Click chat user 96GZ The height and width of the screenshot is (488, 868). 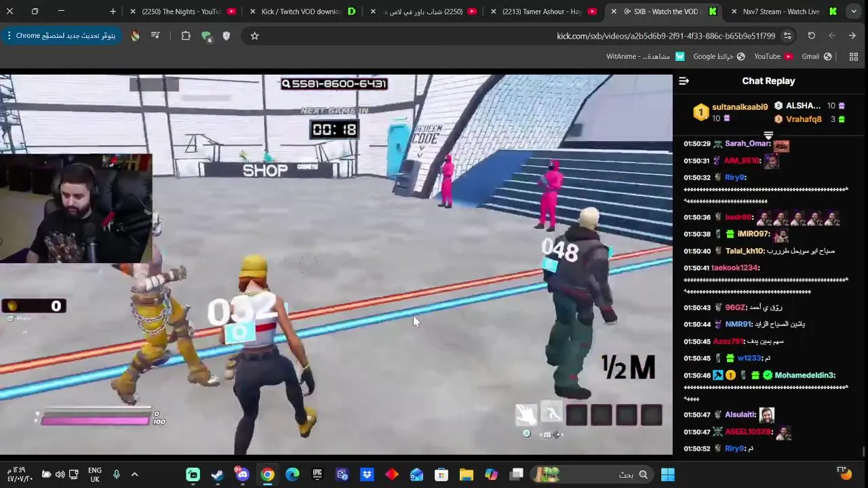click(x=735, y=308)
